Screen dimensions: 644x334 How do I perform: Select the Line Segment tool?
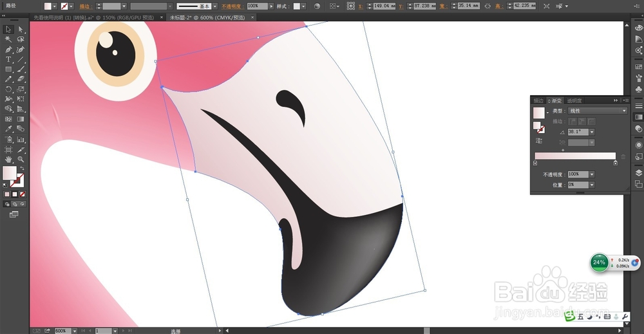click(21, 59)
